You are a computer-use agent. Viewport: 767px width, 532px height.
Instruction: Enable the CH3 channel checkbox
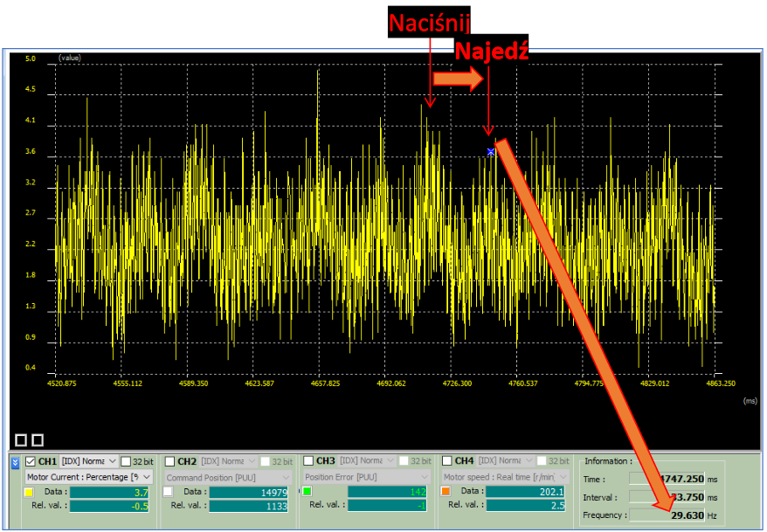(309, 461)
